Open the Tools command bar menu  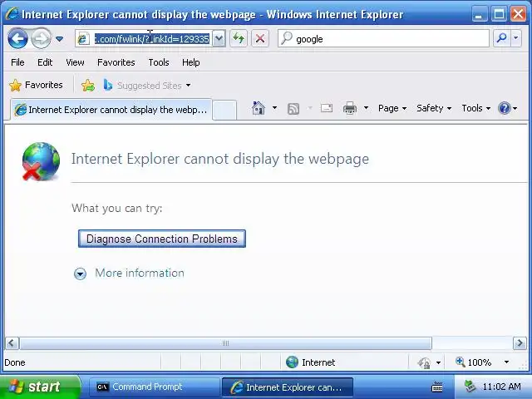(475, 108)
